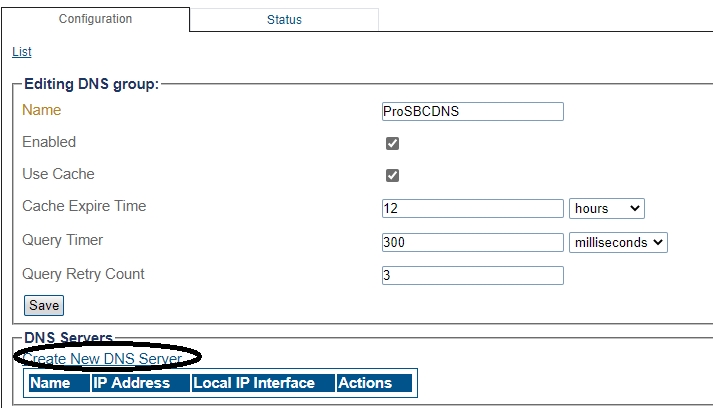Click the Use Cache label text
713x408 pixels.
click(x=58, y=174)
